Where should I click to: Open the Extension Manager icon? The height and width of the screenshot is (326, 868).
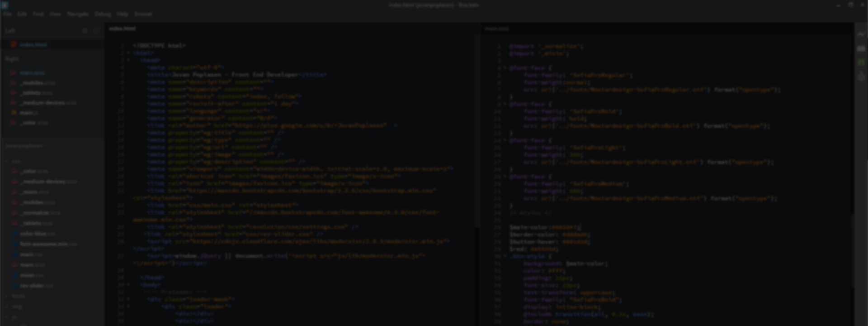[861, 48]
